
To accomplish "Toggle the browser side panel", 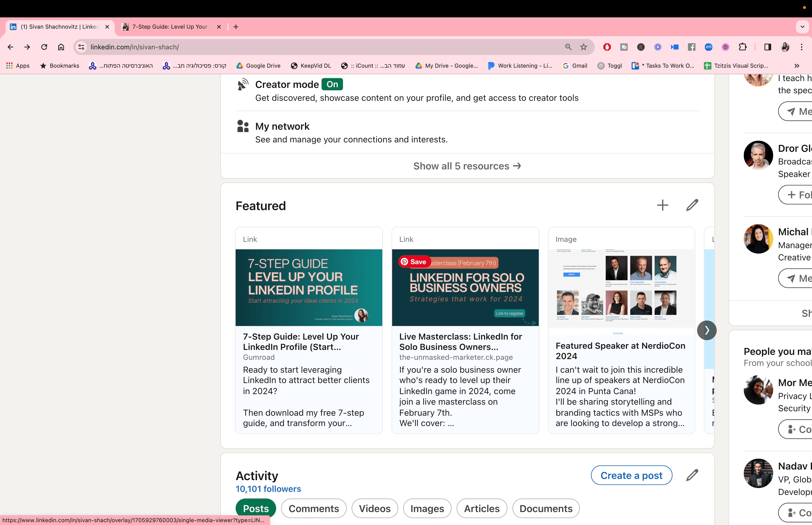I will click(x=768, y=47).
